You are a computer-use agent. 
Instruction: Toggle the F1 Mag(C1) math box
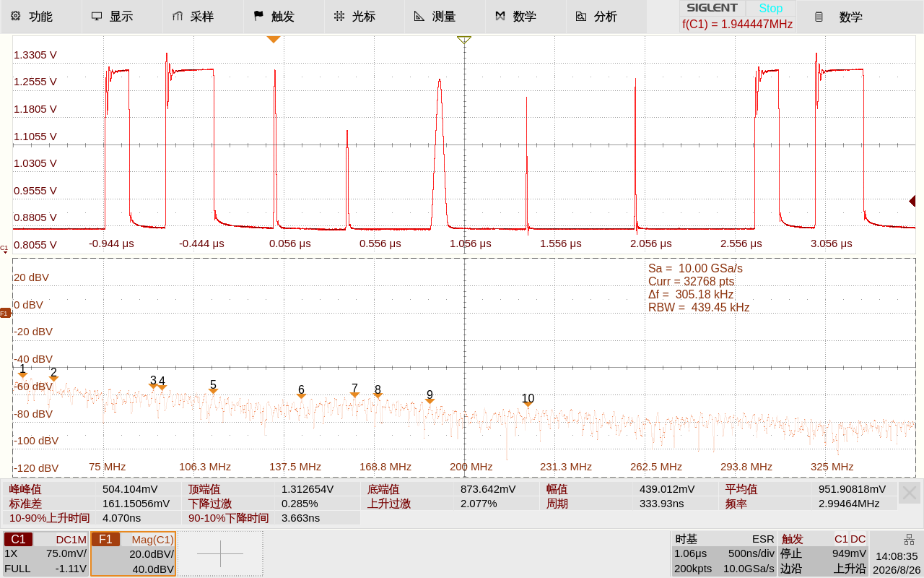[133, 554]
